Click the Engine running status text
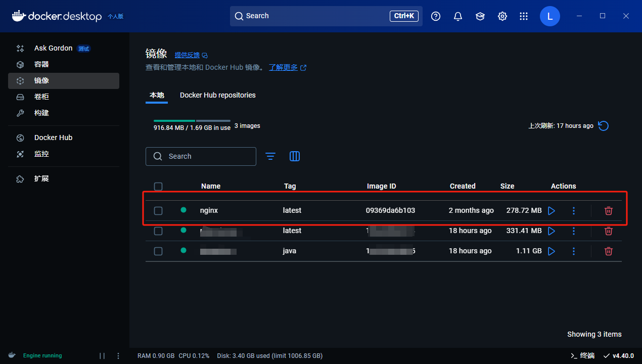The width and height of the screenshot is (642, 364). pyautogui.click(x=42, y=355)
